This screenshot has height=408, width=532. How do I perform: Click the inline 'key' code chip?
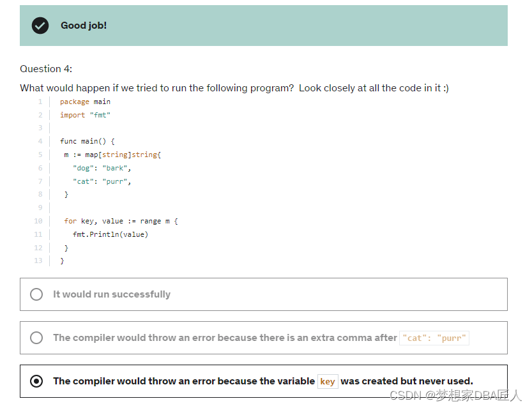(x=328, y=382)
